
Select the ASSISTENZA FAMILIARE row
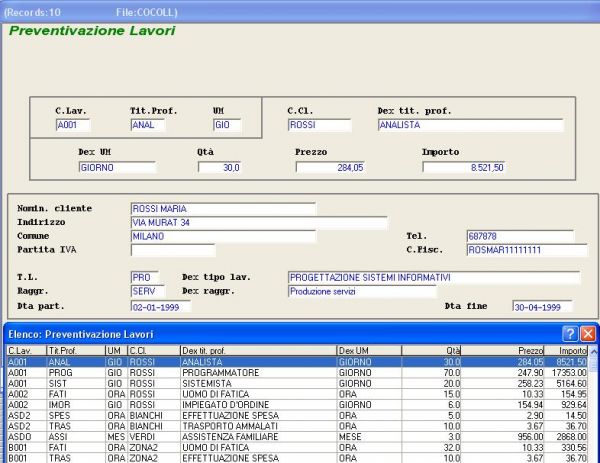[297, 437]
